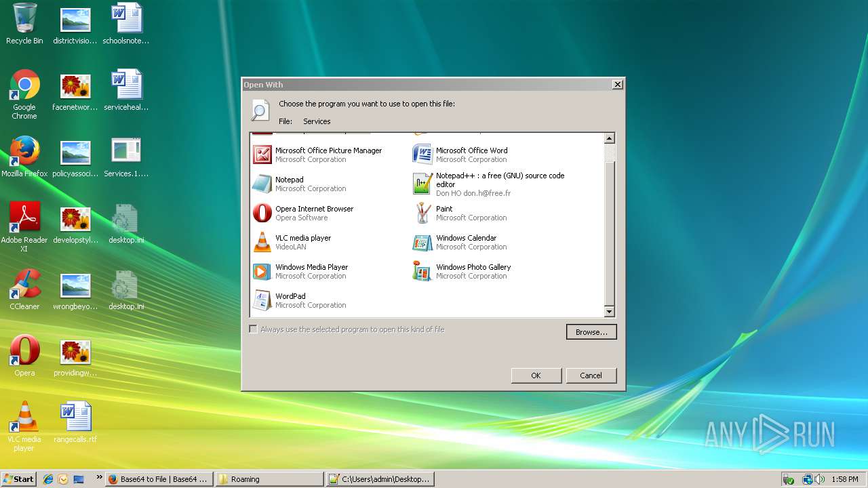Image resolution: width=868 pixels, height=488 pixels.
Task: Select Google Chrome desktop shortcut
Action: click(24, 94)
